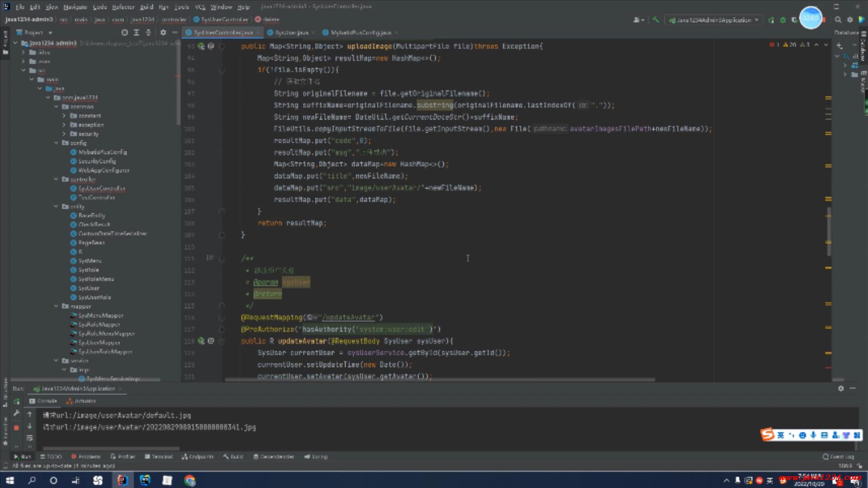Click the Run tool window button in bottom bar
Screen dimensions: 868x488
pos(22,457)
